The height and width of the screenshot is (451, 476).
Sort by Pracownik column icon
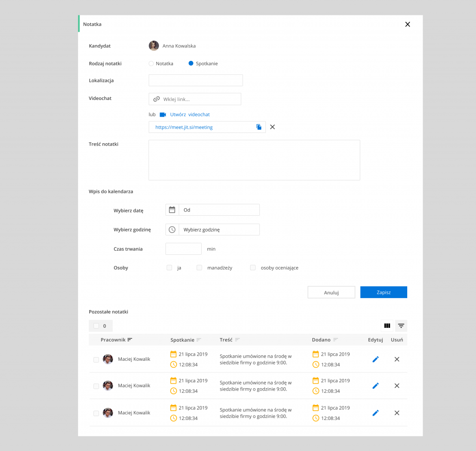point(130,340)
